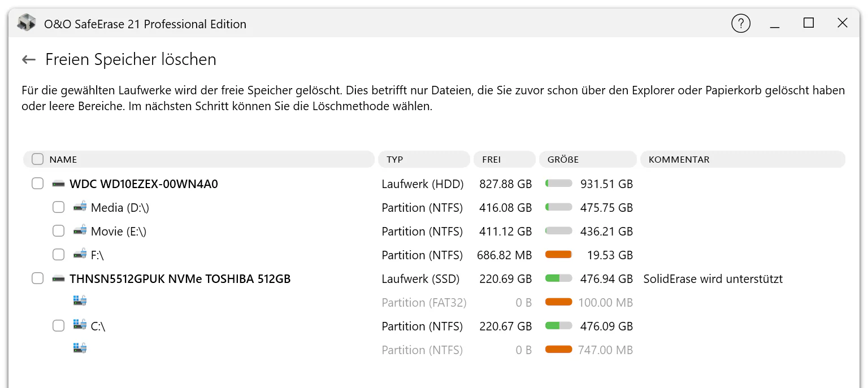Click the O&O SafeErase app logo icon
The height and width of the screenshot is (388, 868).
[x=27, y=23]
